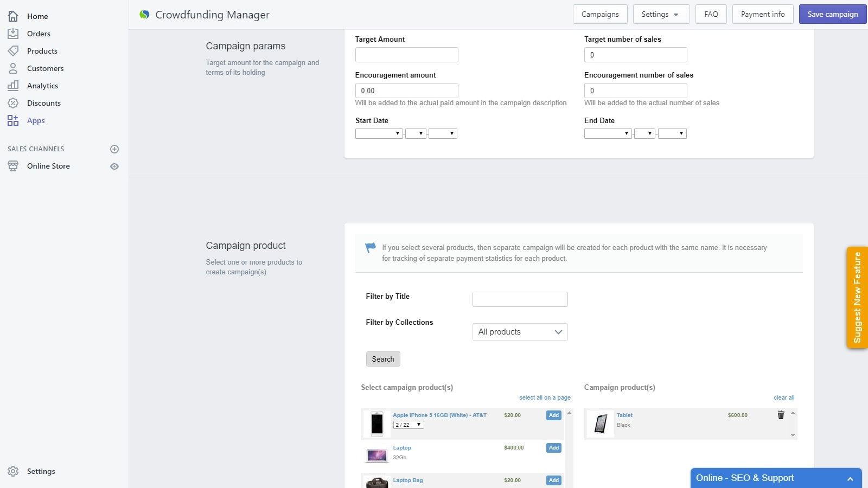Click the Settings gear at the bottom

(x=14, y=471)
